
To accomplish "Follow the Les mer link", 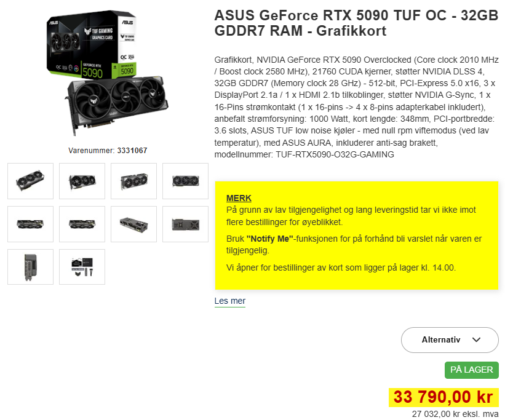I will point(230,301).
